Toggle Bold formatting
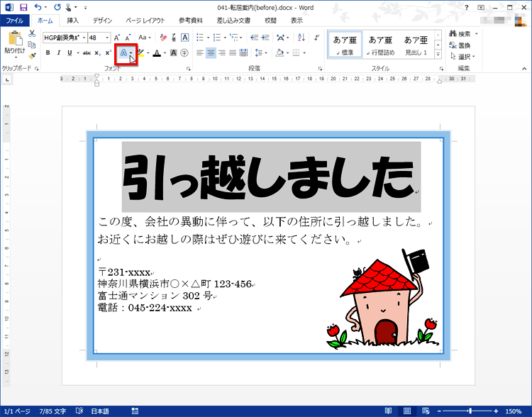The width and height of the screenshot is (532, 417). 48,53
